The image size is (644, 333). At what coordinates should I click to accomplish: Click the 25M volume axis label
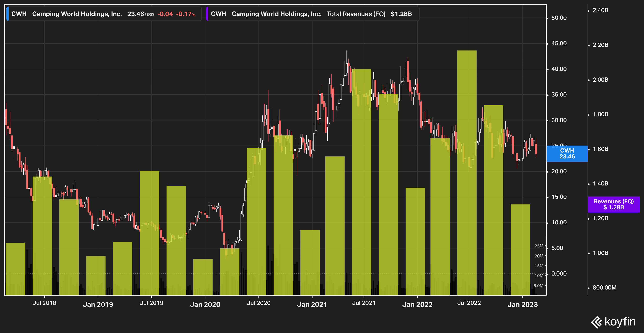(539, 246)
